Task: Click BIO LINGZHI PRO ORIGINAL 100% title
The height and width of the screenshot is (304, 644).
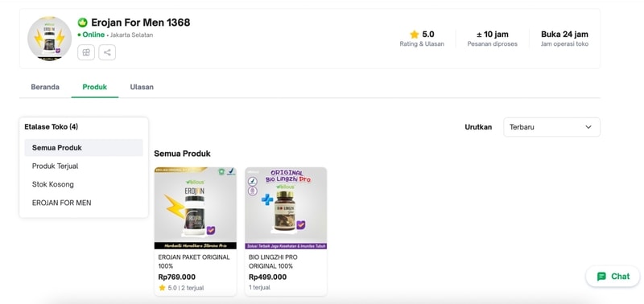Action: tap(273, 261)
